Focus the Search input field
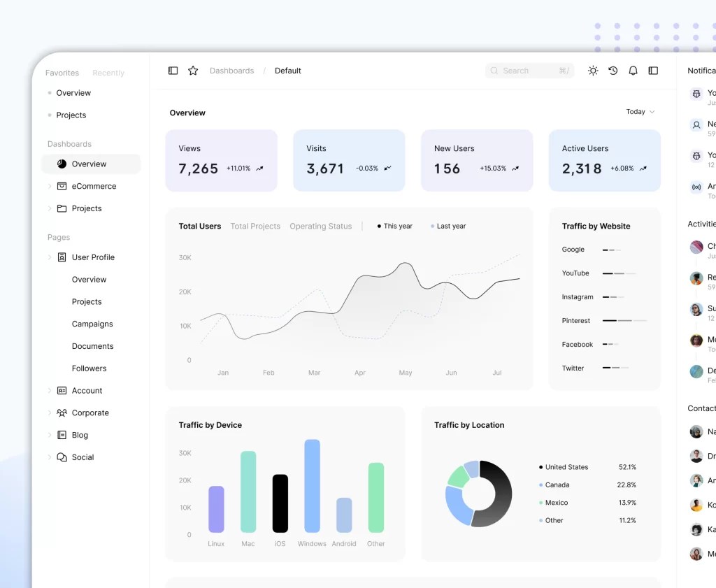The image size is (716, 588). click(530, 71)
